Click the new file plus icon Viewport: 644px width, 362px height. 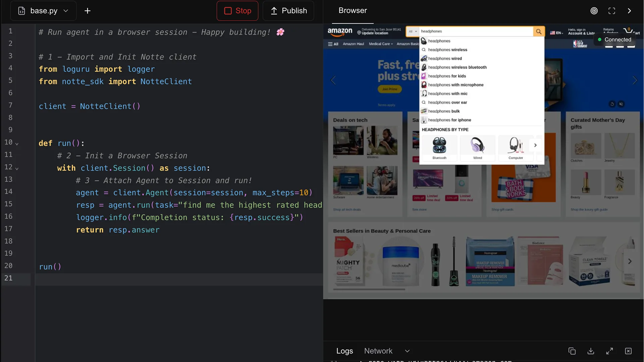[87, 11]
